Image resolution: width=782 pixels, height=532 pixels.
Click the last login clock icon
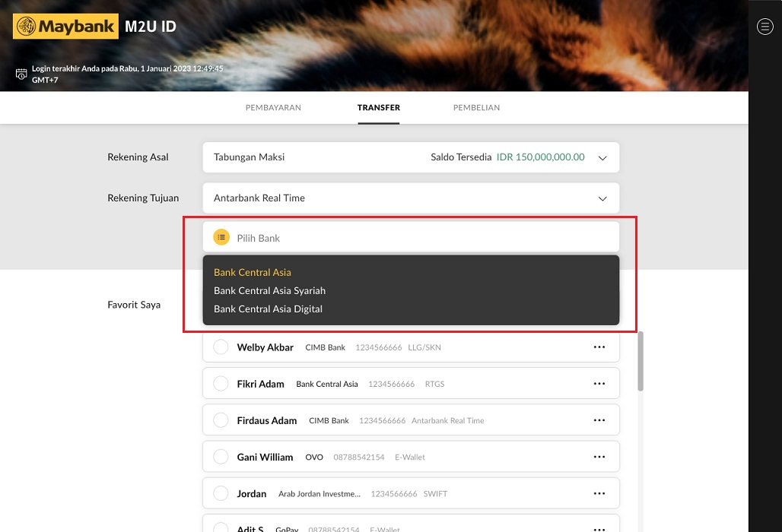coord(21,74)
